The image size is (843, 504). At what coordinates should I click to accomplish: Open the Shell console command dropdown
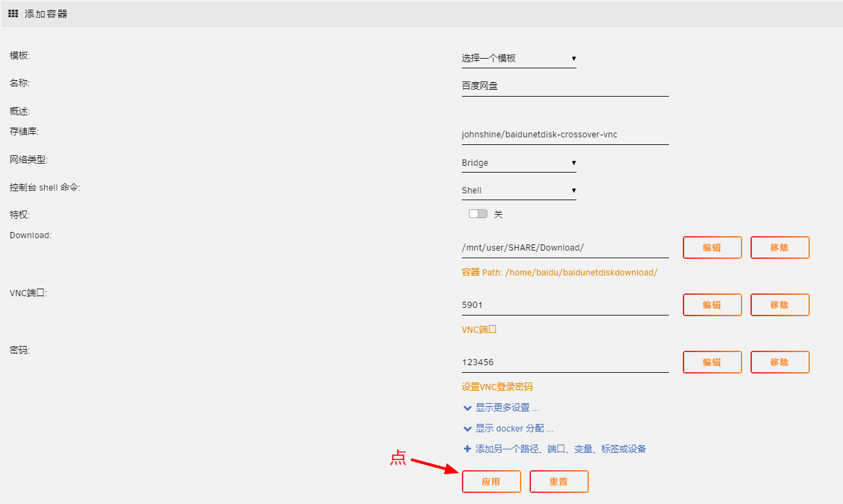[519, 191]
